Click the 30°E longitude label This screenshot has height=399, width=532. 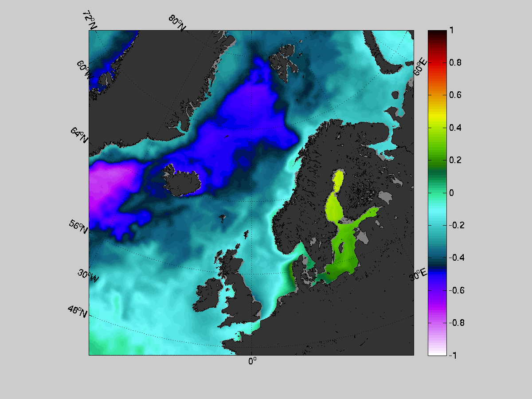[x=418, y=275]
